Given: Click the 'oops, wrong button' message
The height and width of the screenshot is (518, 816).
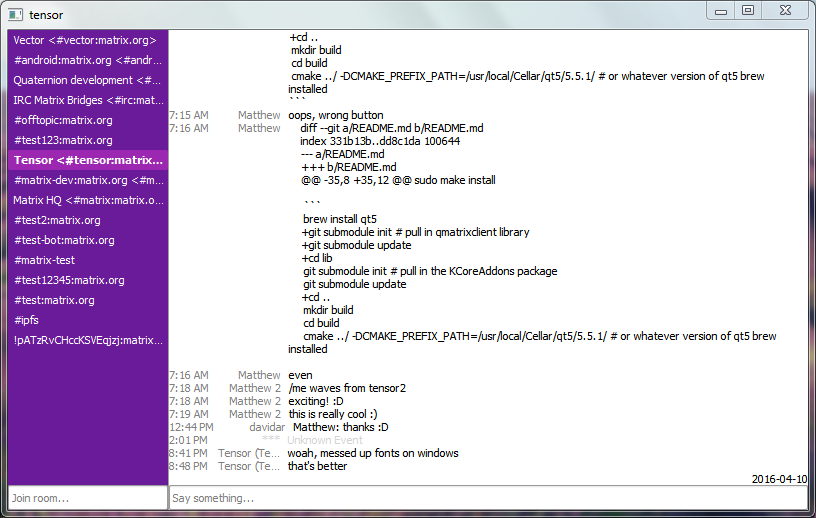Looking at the screenshot, I should (336, 115).
